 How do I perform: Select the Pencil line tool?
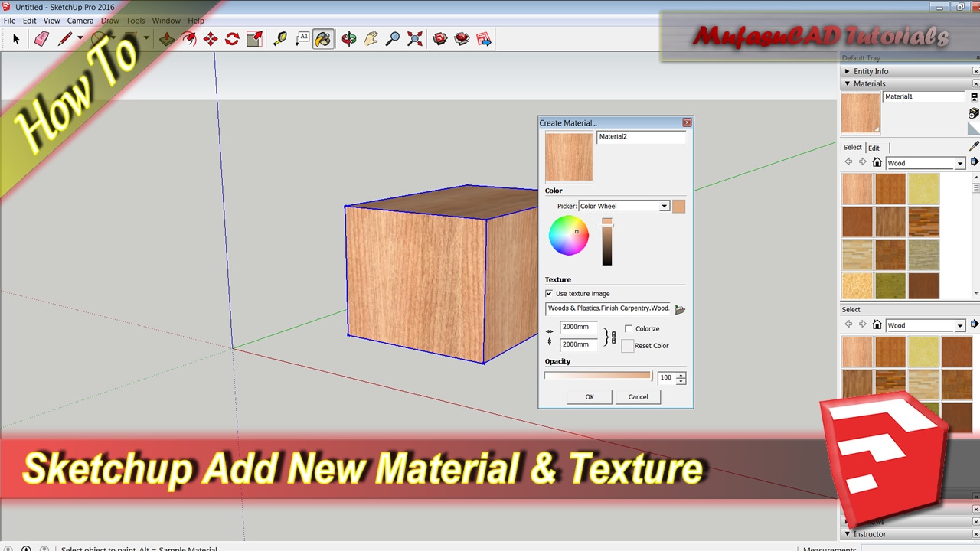(64, 39)
